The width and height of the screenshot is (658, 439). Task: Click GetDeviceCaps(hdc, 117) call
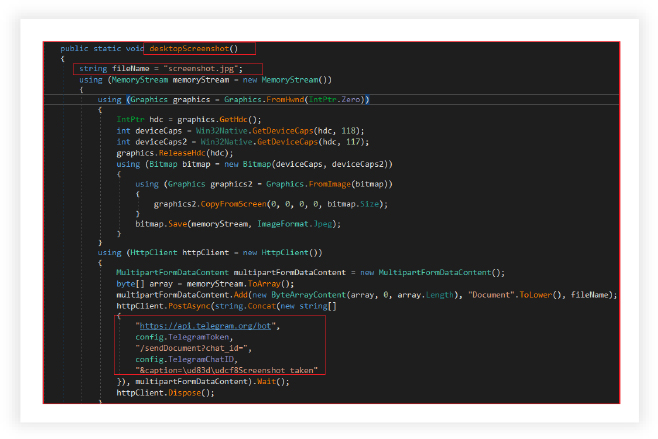pos(310,142)
